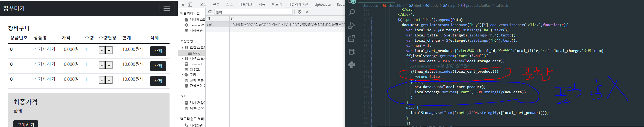Click the 장바구니 heading

click(x=19, y=28)
